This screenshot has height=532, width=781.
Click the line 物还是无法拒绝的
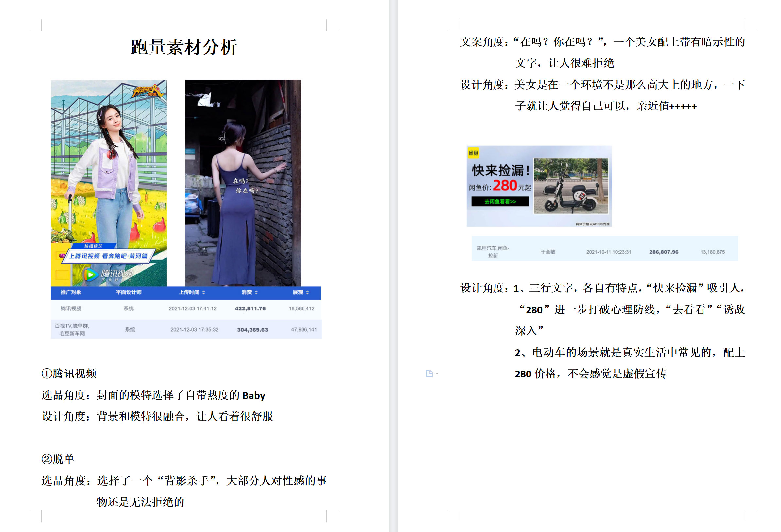[141, 502]
